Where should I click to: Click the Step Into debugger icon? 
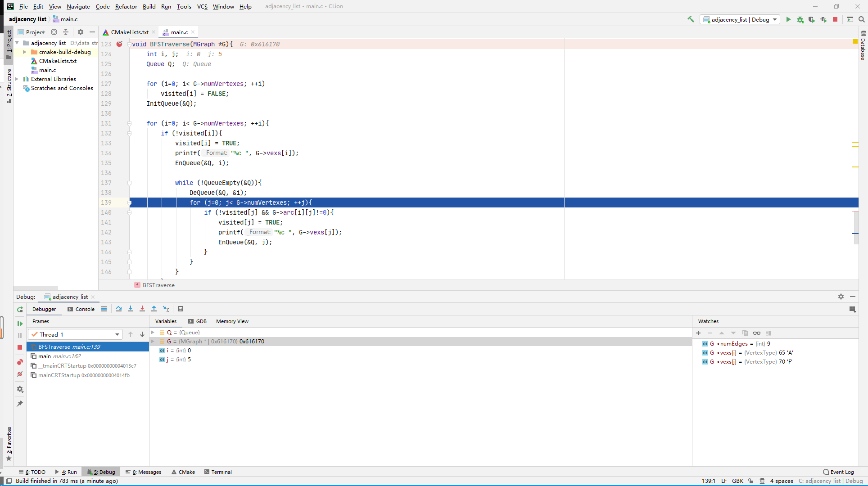[x=131, y=309]
